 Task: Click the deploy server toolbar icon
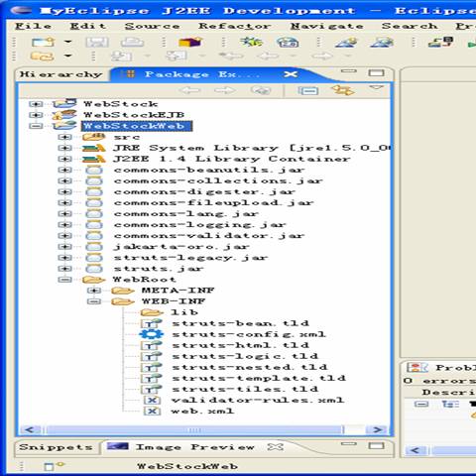pyautogui.click(x=440, y=42)
